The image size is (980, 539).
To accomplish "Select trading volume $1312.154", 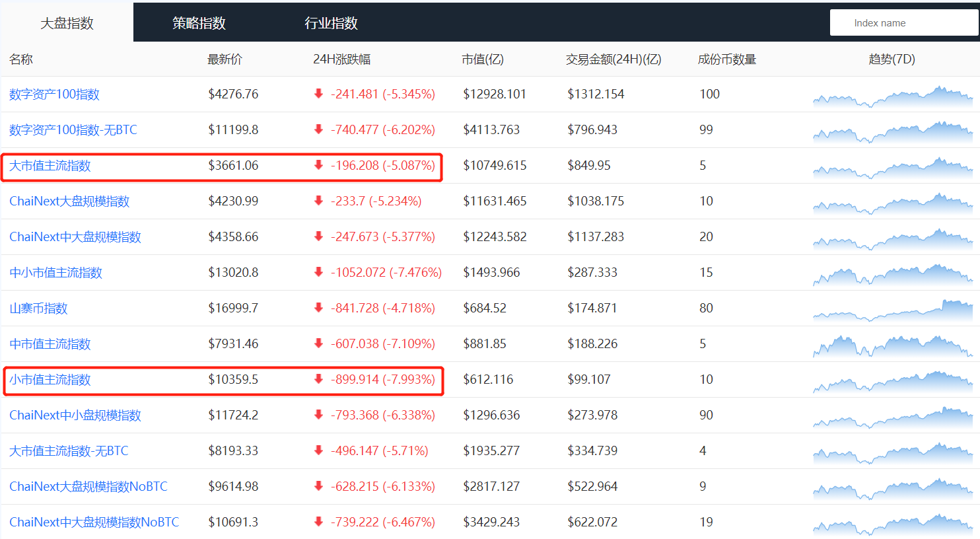I will [x=596, y=94].
